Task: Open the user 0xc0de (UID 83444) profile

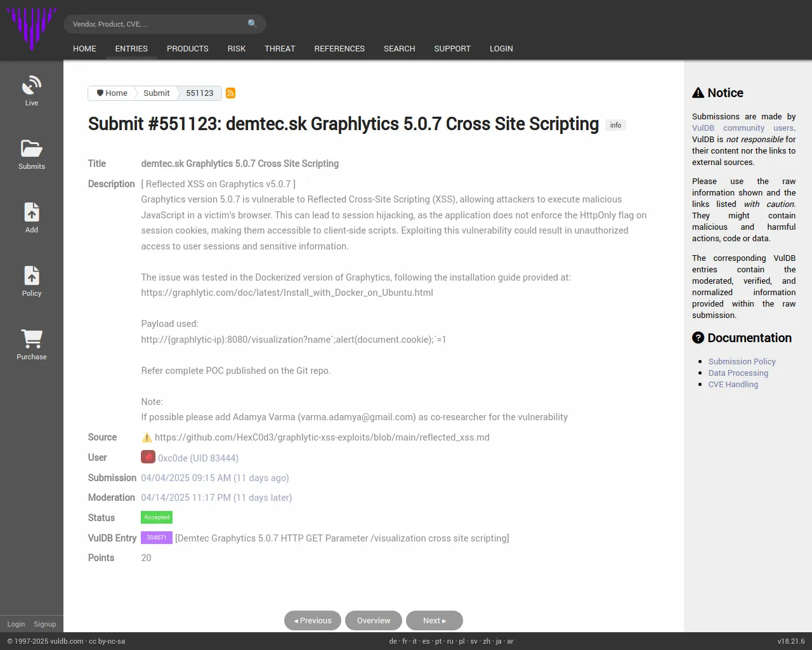Action: [198, 458]
